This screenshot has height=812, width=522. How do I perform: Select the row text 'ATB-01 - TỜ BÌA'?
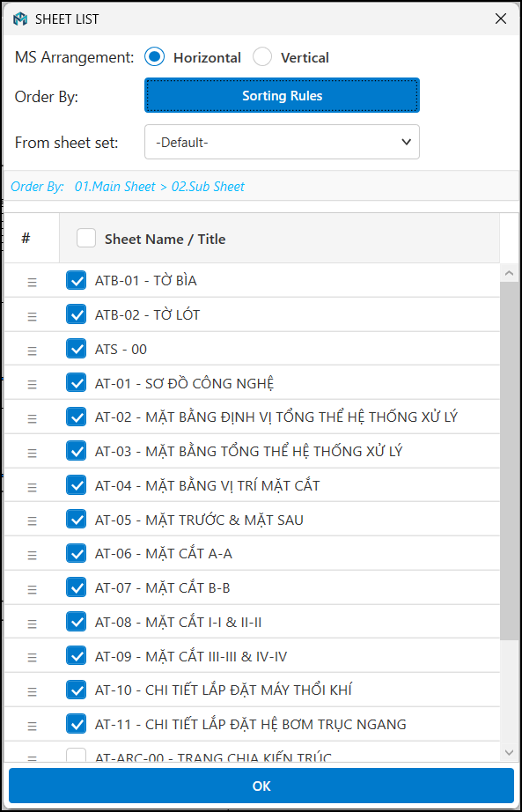(x=146, y=281)
